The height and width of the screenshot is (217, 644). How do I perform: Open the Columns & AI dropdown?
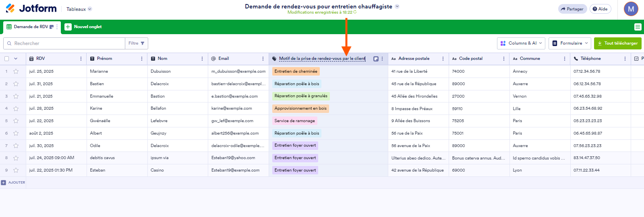(522, 43)
